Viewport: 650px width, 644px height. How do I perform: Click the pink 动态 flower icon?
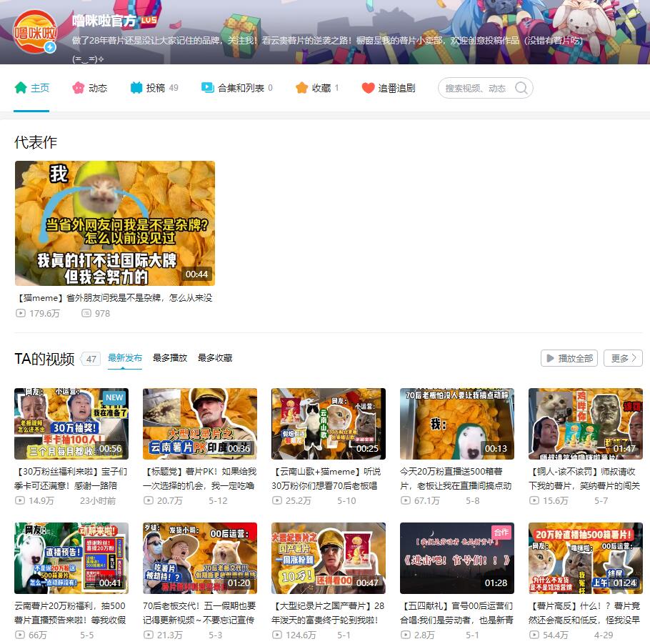(x=79, y=88)
